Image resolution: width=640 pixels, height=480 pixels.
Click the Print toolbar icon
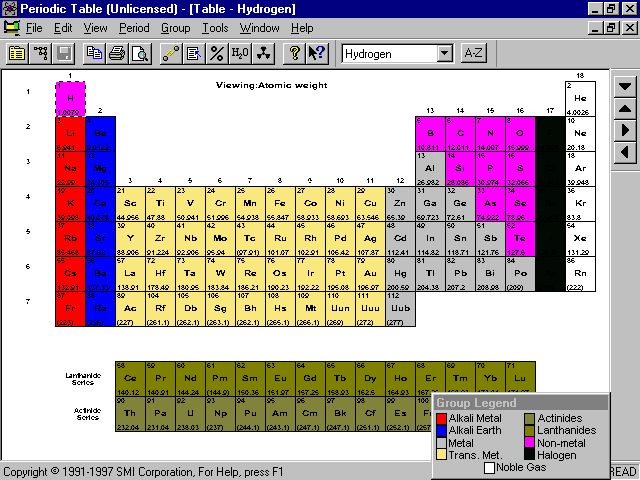point(117,54)
